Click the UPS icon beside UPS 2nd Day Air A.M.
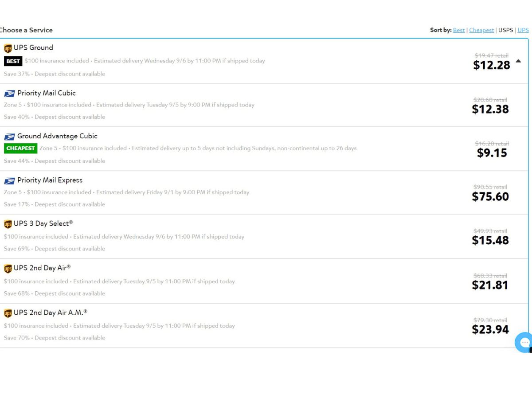 tap(8, 313)
